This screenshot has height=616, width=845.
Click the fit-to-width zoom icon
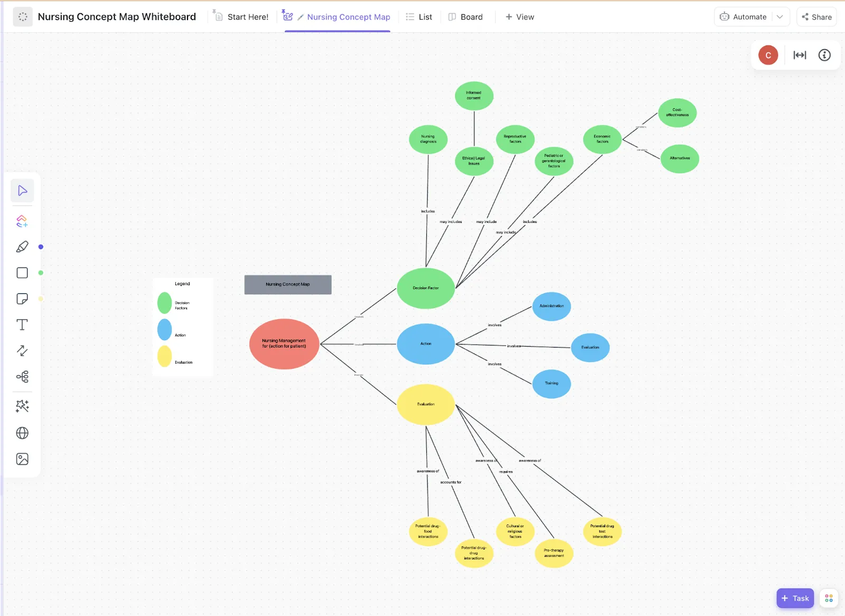tap(800, 55)
